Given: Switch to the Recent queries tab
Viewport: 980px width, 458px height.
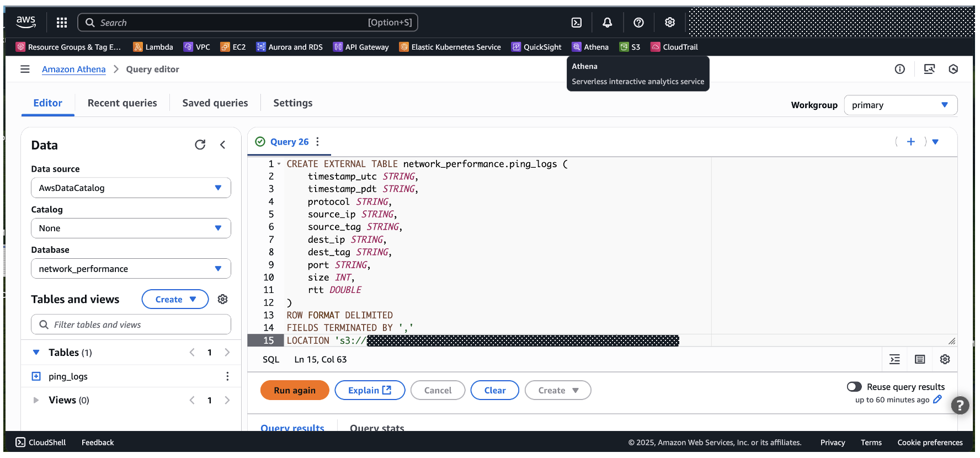Looking at the screenshot, I should click(122, 103).
